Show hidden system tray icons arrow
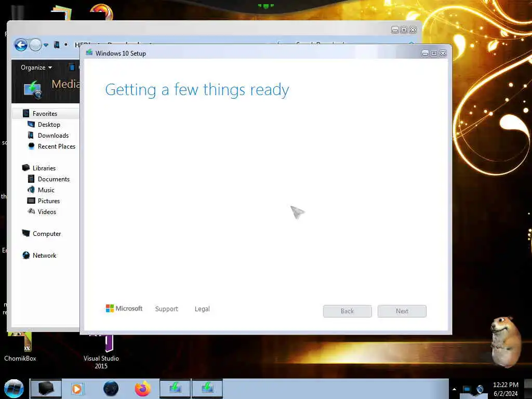This screenshot has height=399, width=532. coord(454,389)
